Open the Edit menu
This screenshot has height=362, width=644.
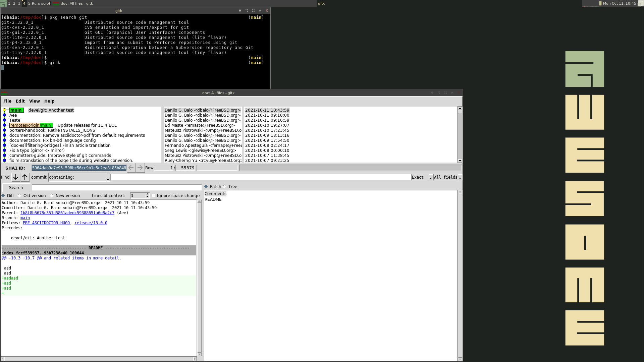click(x=20, y=101)
